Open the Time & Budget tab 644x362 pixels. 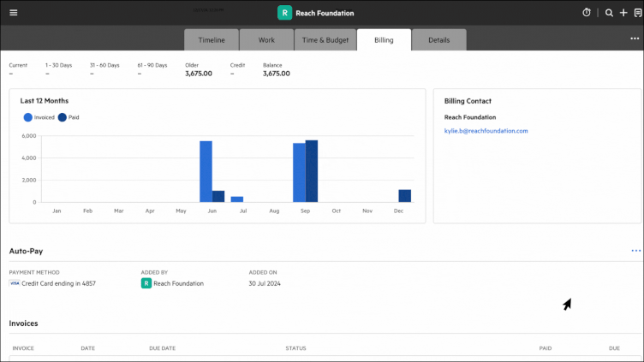325,39
